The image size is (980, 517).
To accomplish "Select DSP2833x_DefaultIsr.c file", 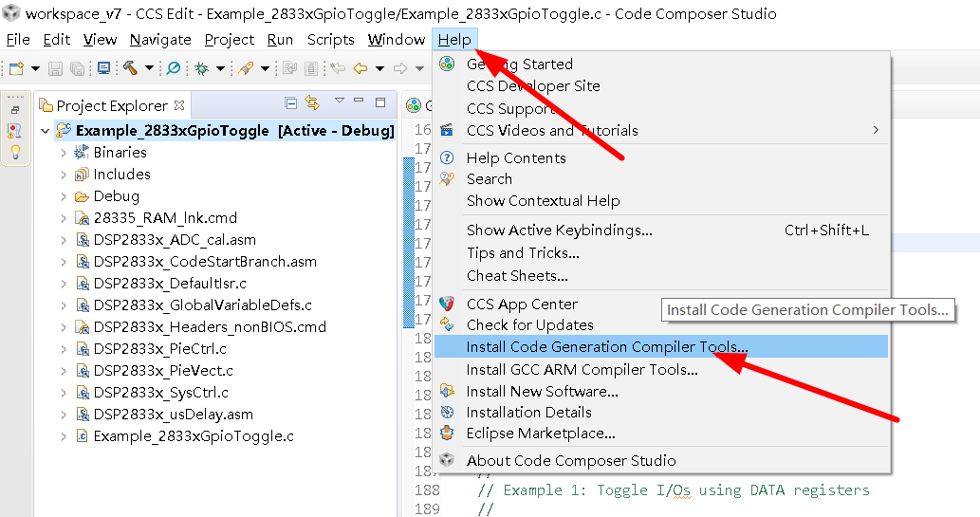I will tap(170, 284).
